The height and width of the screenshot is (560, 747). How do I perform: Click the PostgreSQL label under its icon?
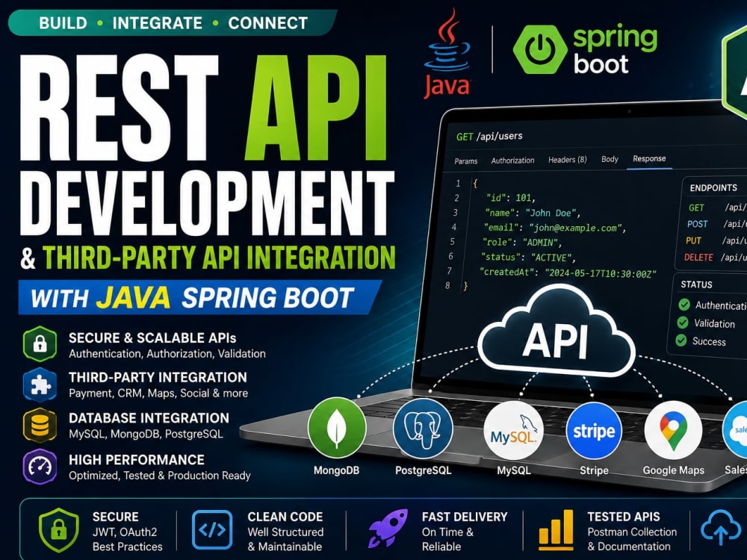coord(423,470)
